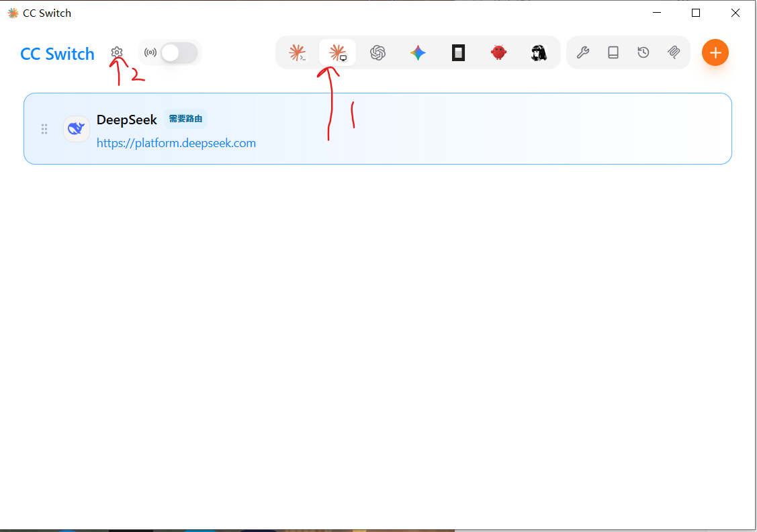
Task: Click the paperclip icon
Action: pos(674,52)
